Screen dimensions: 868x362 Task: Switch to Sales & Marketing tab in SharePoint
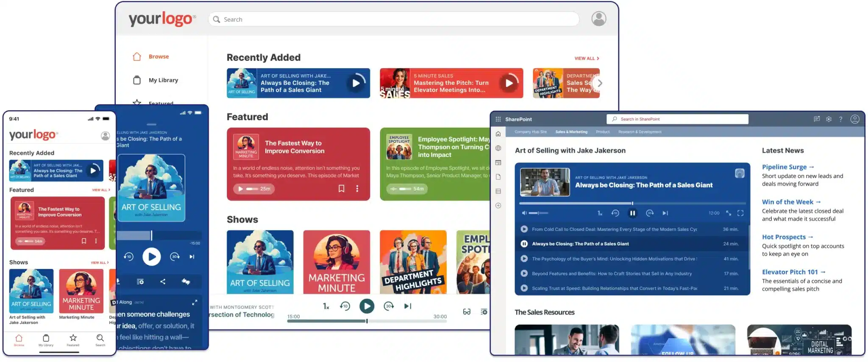tap(571, 132)
